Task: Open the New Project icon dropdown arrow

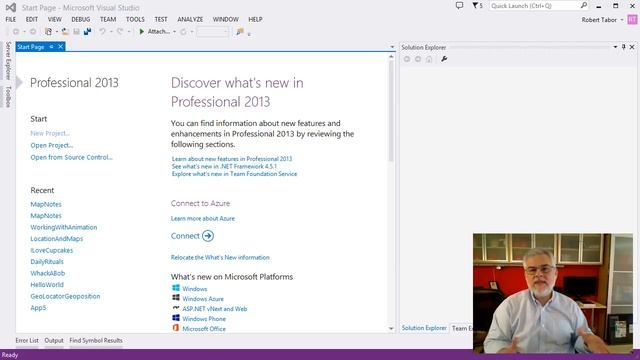Action: tap(57, 31)
